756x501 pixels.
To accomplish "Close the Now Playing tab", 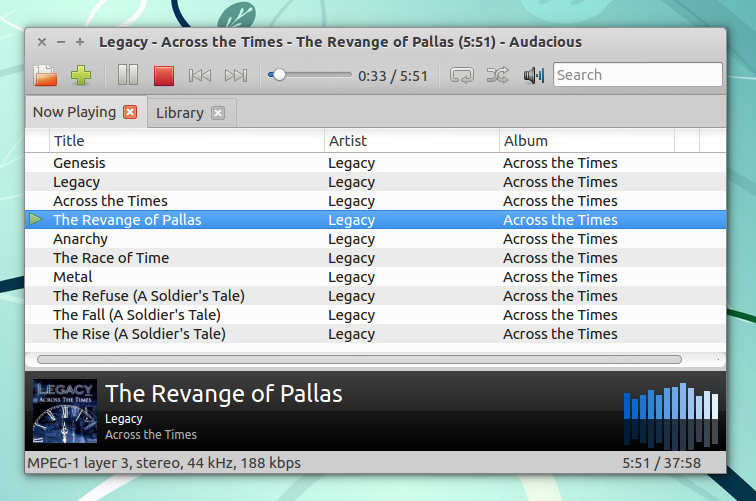I will [130, 112].
